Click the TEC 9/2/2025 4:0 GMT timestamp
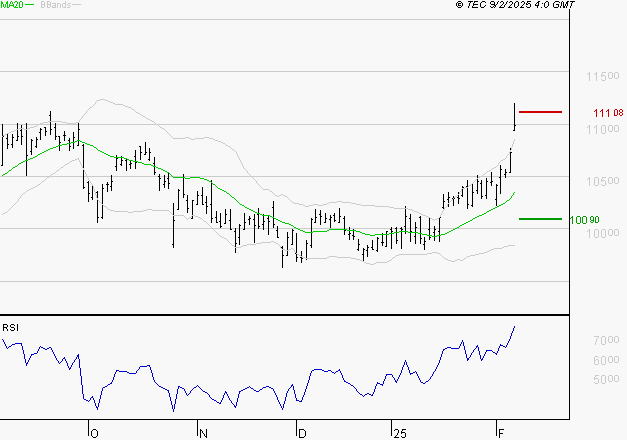627x440 pixels. (515, 4)
